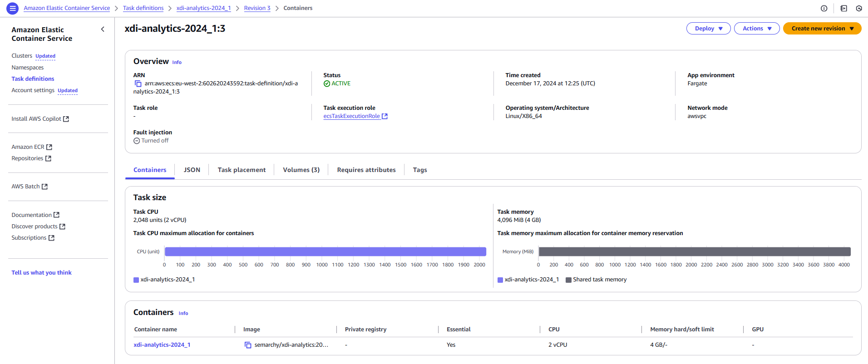
Task: Open Discover products link
Action: 38,226
